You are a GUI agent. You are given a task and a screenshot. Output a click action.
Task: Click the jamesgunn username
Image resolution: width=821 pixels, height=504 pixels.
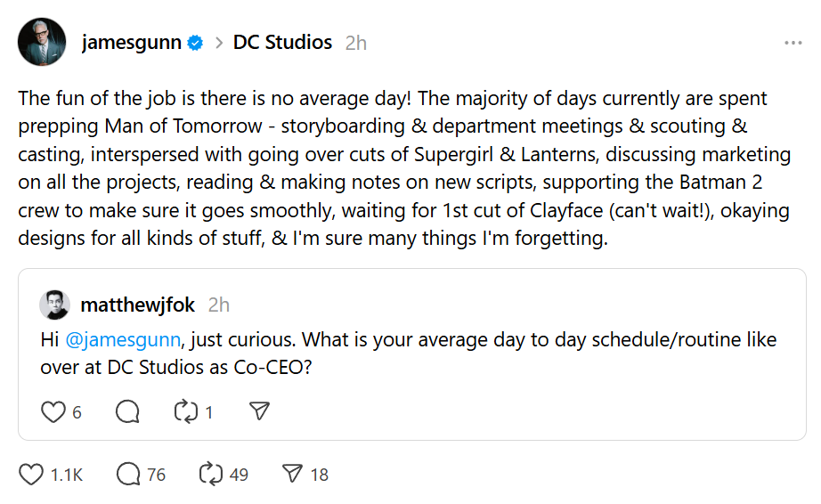point(132,42)
